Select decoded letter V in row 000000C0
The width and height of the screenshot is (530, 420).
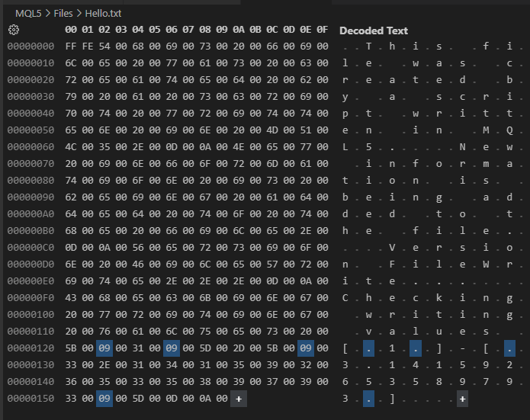click(x=392, y=248)
